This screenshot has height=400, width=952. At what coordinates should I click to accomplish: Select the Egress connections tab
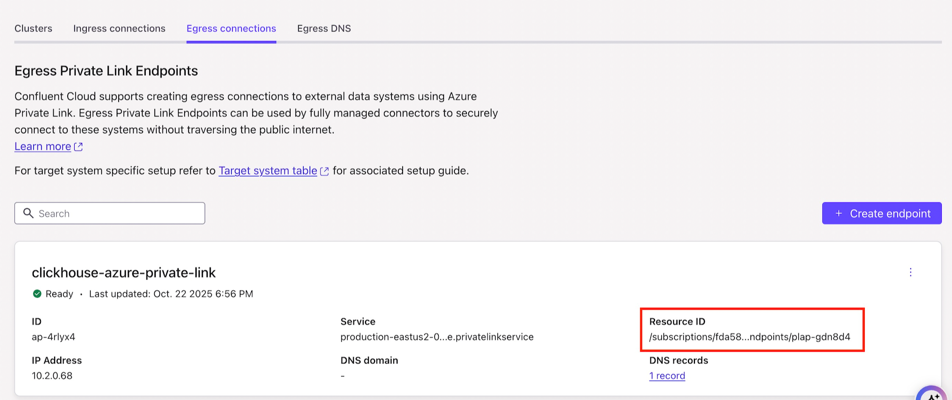tap(231, 28)
